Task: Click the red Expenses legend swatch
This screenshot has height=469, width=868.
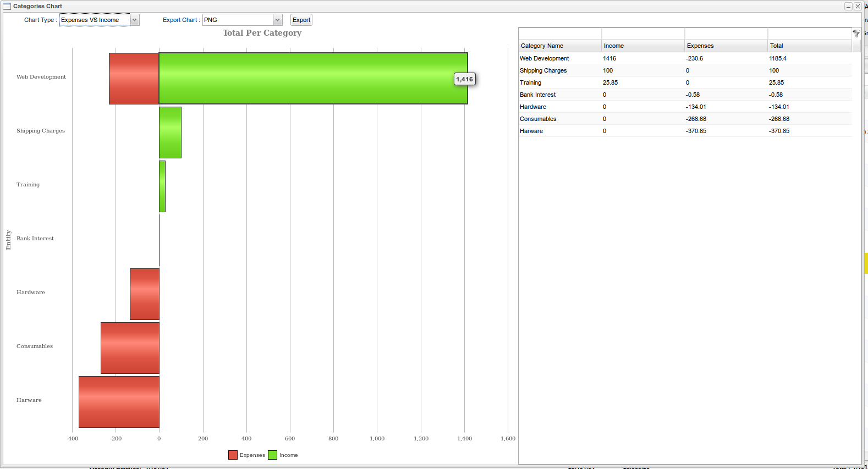Action: point(233,455)
